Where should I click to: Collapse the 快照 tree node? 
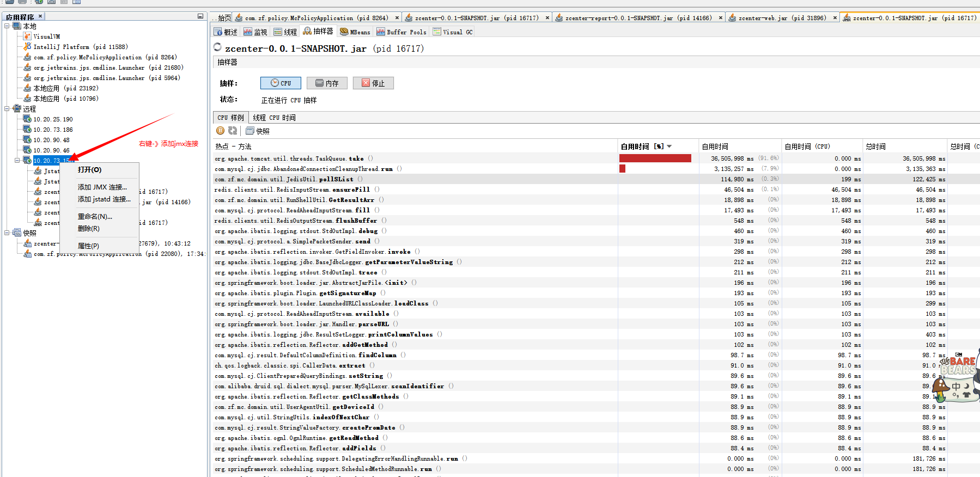7,233
